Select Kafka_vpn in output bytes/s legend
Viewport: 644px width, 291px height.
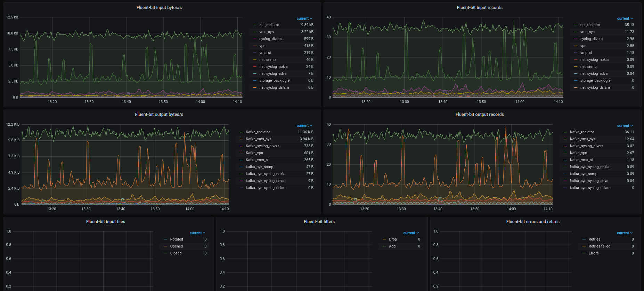[x=254, y=153]
